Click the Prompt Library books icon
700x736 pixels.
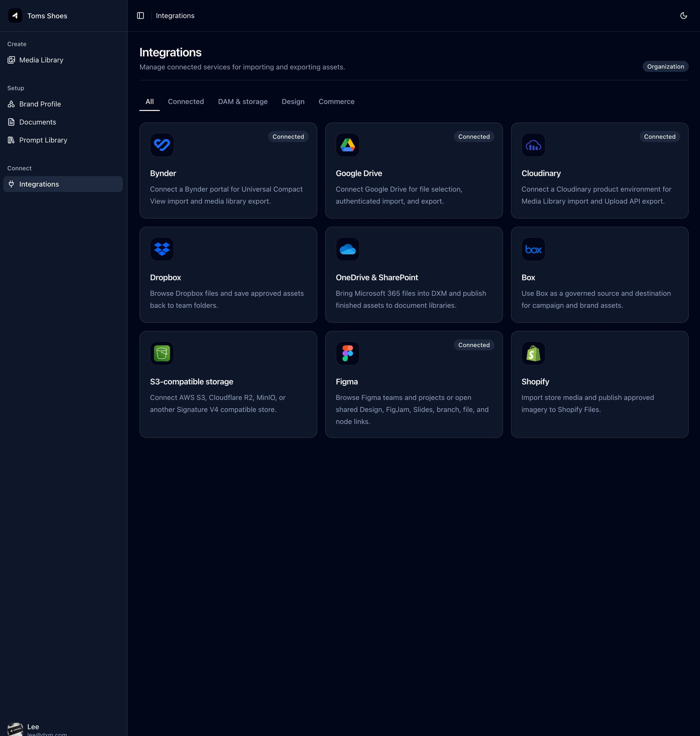(11, 140)
